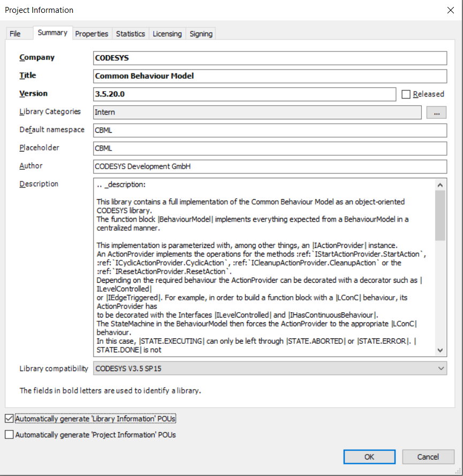Switch to the File tab

(x=15, y=34)
